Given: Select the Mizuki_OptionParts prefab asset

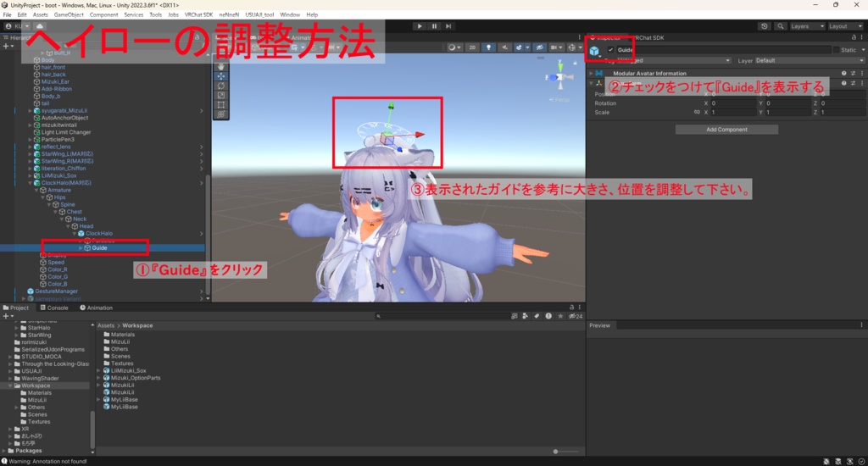Looking at the screenshot, I should point(136,378).
